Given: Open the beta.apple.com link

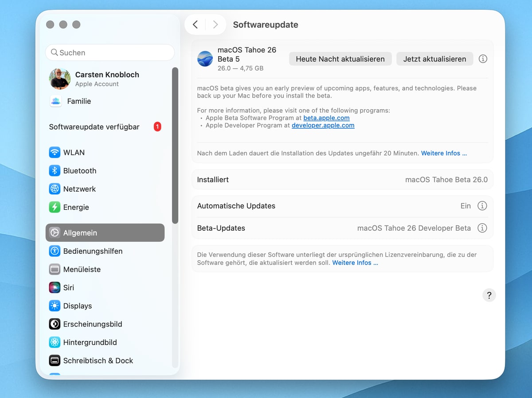Looking at the screenshot, I should pos(326,118).
